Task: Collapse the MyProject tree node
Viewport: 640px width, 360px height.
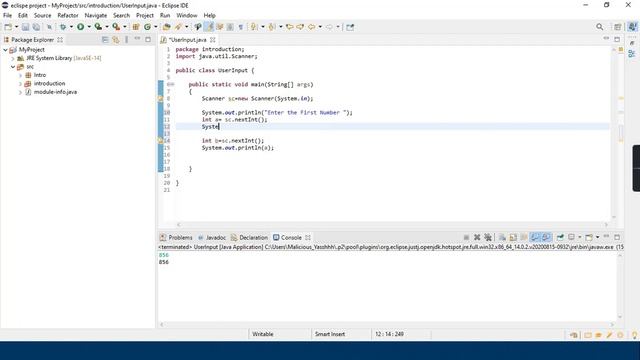Action: (x=5, y=50)
